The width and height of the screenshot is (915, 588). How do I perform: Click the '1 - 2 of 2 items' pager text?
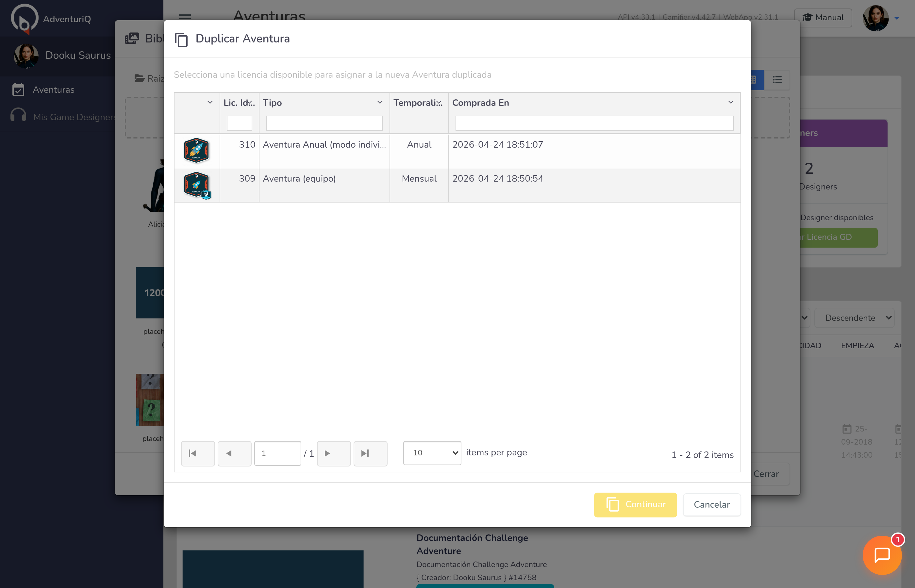(x=703, y=455)
